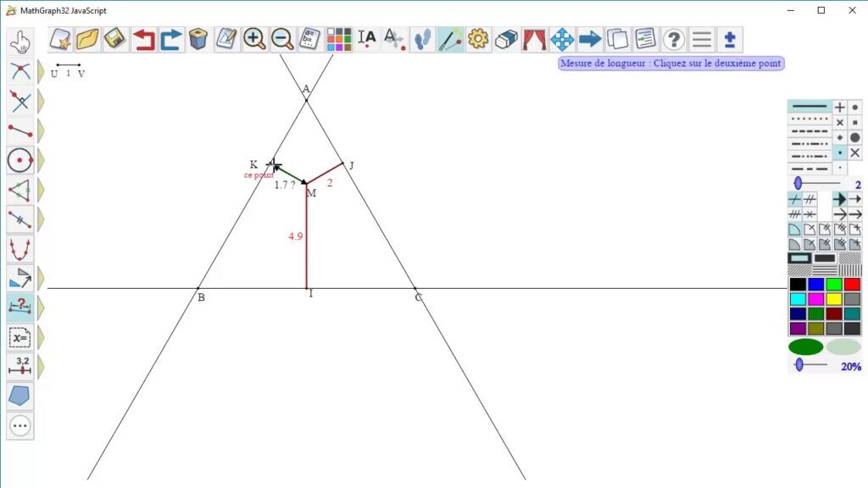Image resolution: width=868 pixels, height=488 pixels.
Task: Select the eraser tool in toolbar
Action: (506, 39)
